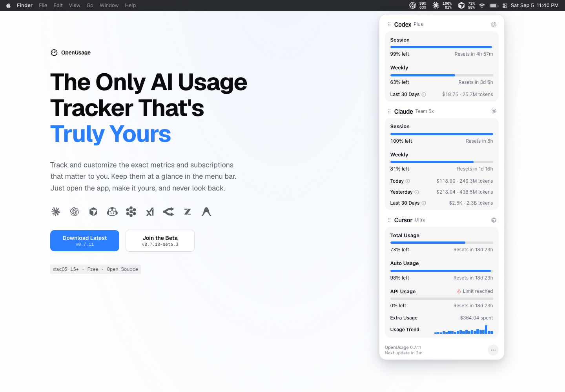This screenshot has height=392, width=565.
Task: Click the xAI provider icon
Action: pyautogui.click(x=150, y=212)
